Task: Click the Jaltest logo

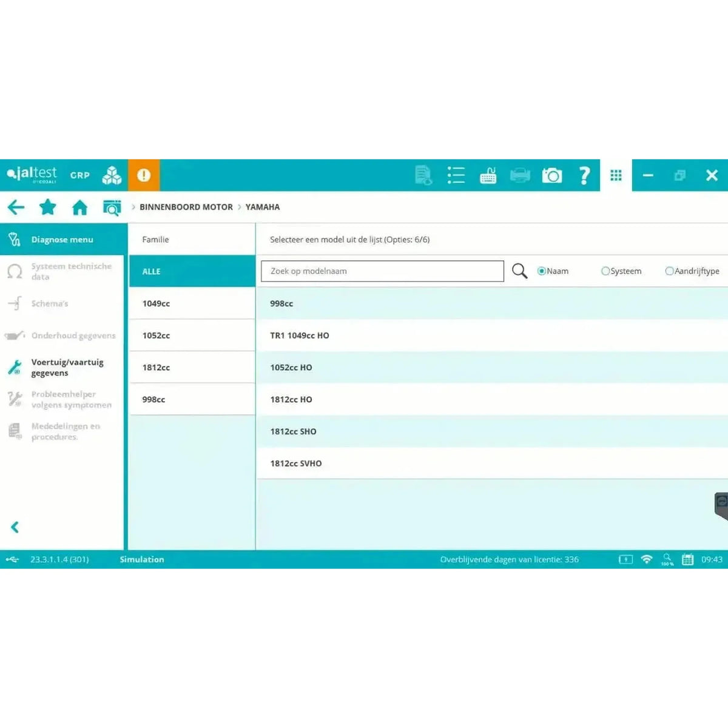Action: pos(32,175)
